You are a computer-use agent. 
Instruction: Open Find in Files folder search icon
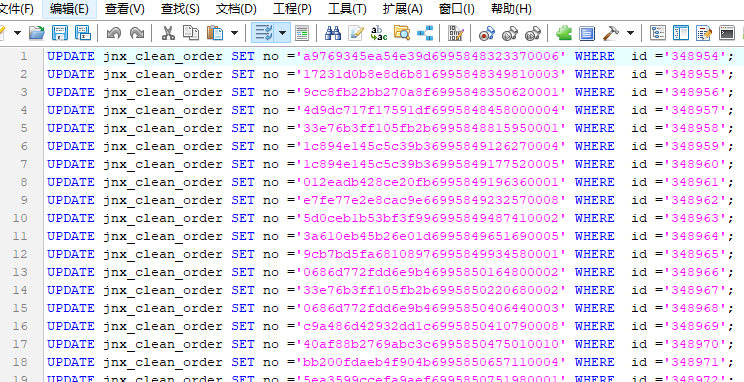[x=402, y=33]
